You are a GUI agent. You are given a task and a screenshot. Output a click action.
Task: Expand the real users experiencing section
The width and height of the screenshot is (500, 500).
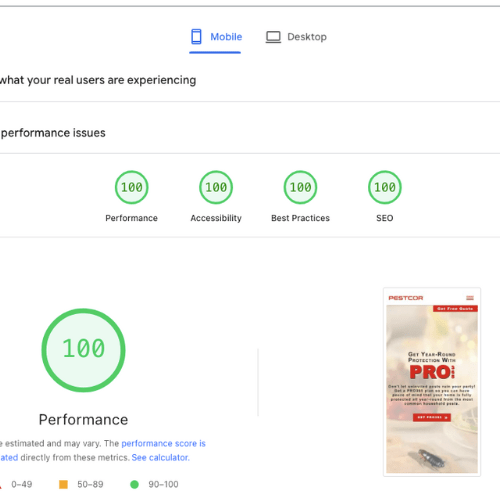[250, 80]
